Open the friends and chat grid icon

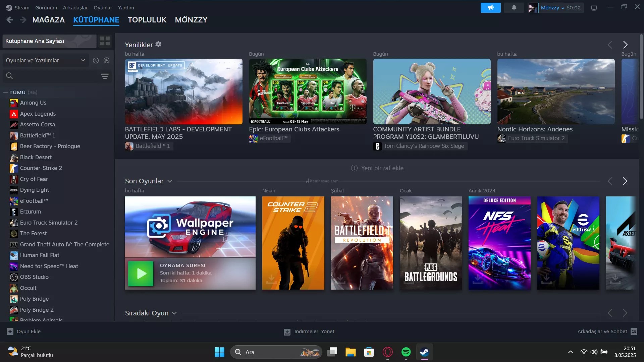coord(634,331)
